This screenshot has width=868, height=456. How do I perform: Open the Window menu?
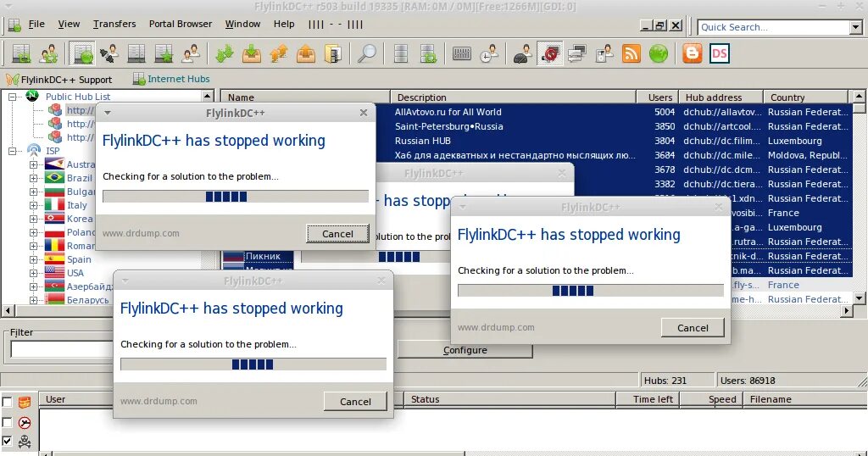(x=242, y=24)
